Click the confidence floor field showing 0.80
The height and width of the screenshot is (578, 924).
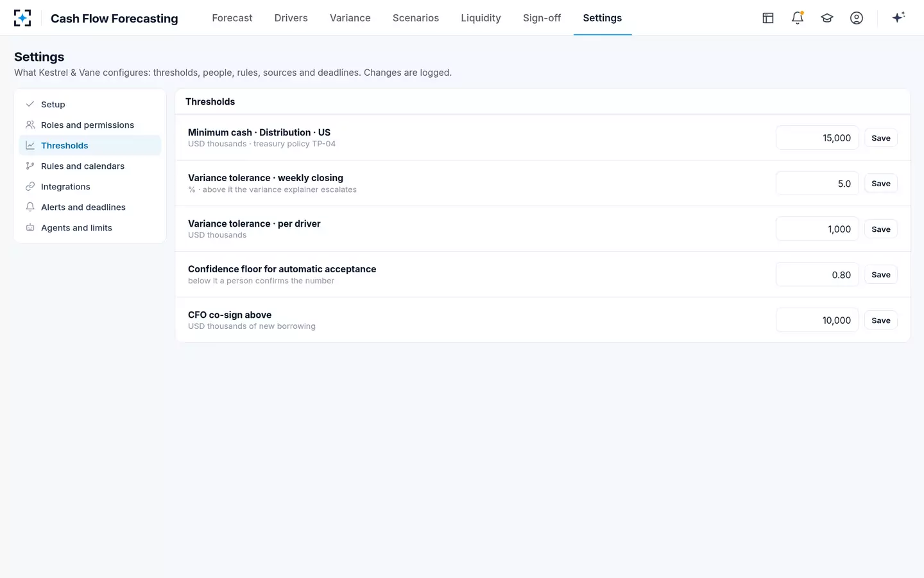817,275
